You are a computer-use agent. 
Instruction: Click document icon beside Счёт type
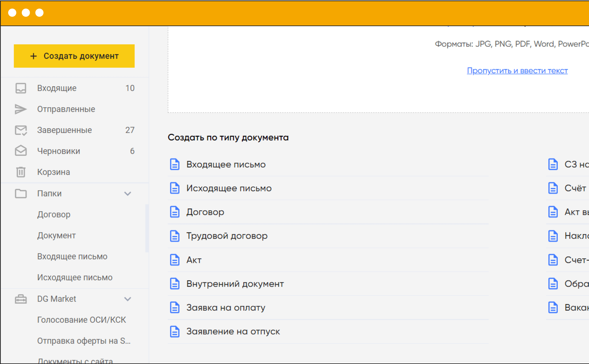(x=553, y=188)
